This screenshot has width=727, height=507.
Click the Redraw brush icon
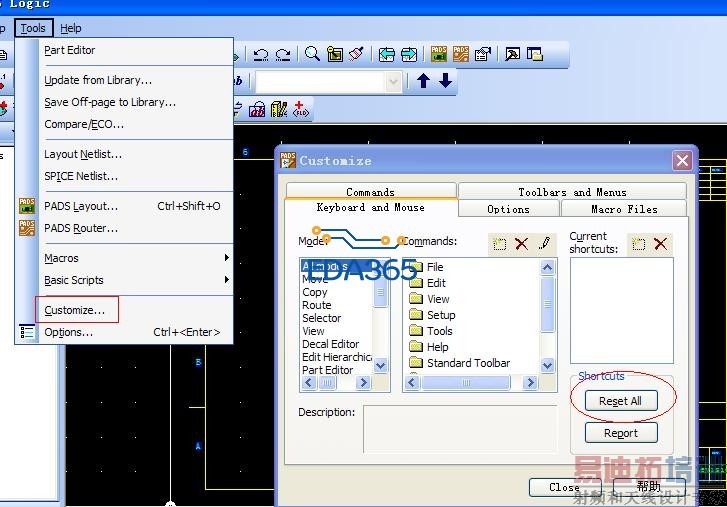click(x=356, y=54)
